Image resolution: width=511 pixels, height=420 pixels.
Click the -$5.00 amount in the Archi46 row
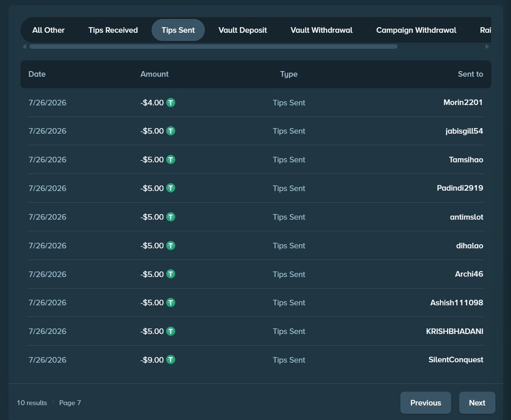pyautogui.click(x=152, y=274)
